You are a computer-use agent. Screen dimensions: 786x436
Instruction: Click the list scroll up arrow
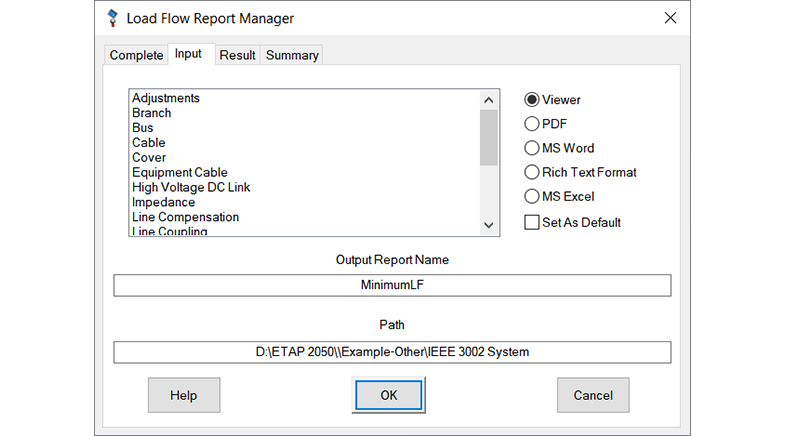(488, 100)
